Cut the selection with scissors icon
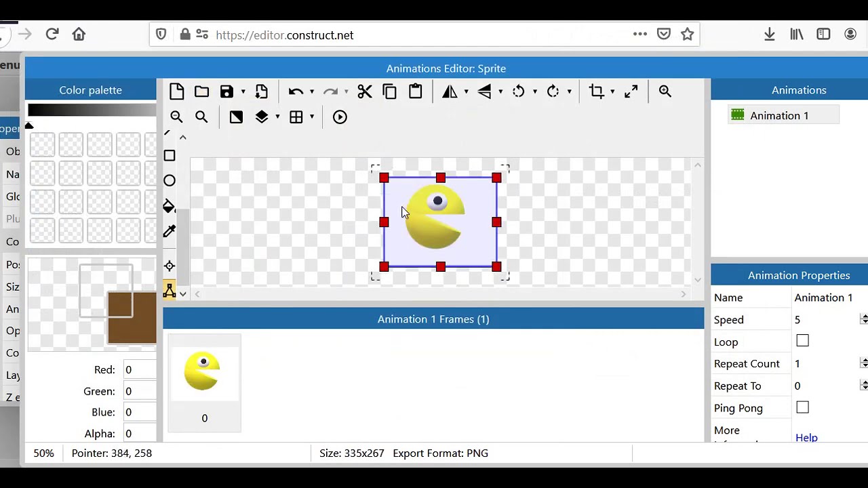This screenshot has width=868, height=488. (x=365, y=91)
